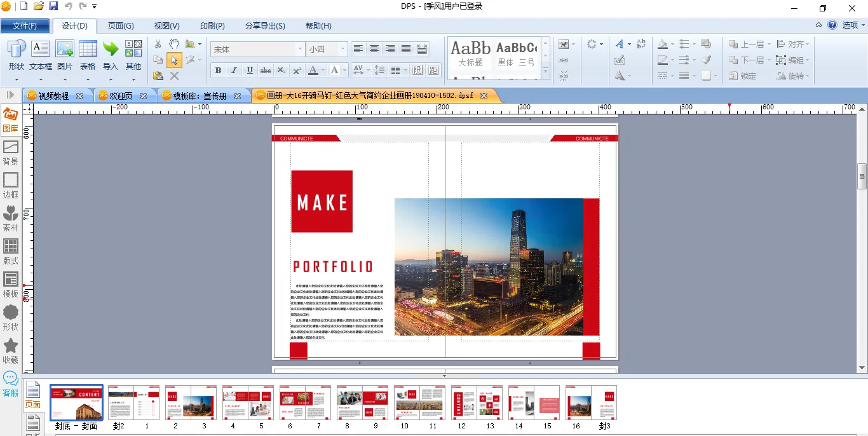The height and width of the screenshot is (436, 868).
Task: Select page thumbnail for pages 10-11
Action: [419, 403]
